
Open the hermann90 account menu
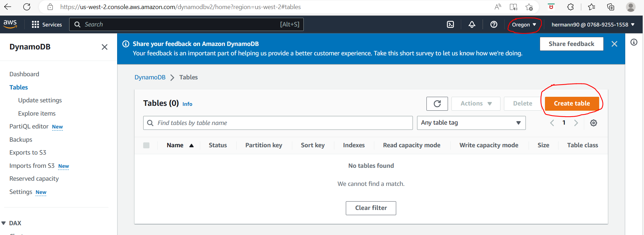[593, 24]
